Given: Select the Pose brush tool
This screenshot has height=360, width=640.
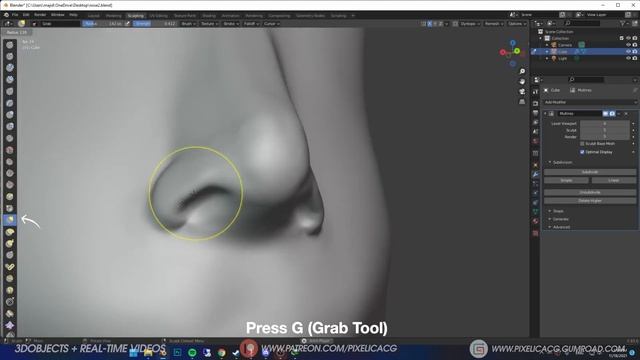Looking at the screenshot, I should click(x=10, y=267).
